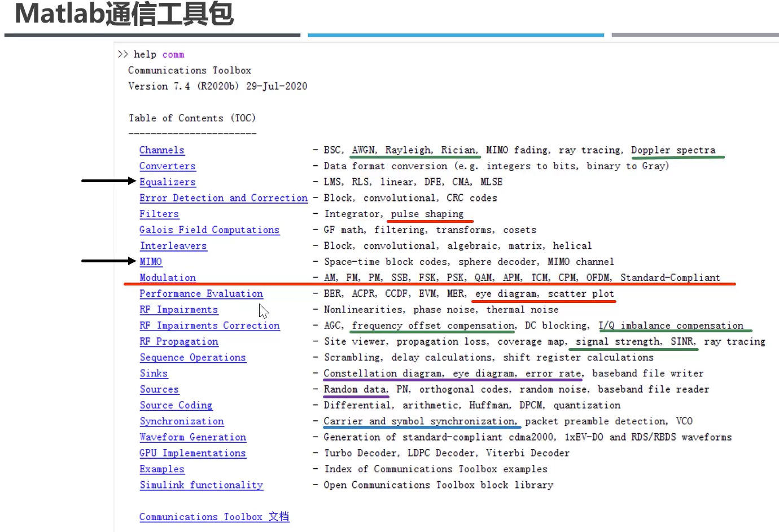
Task: Open the Modulation help link
Action: coord(168,278)
